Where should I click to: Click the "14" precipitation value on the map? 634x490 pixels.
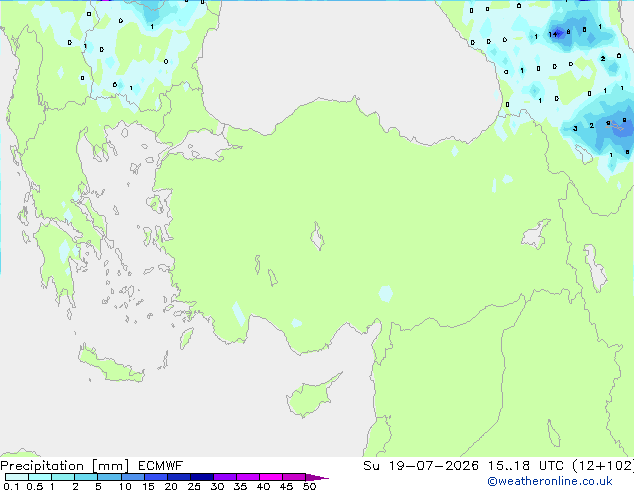(x=553, y=34)
